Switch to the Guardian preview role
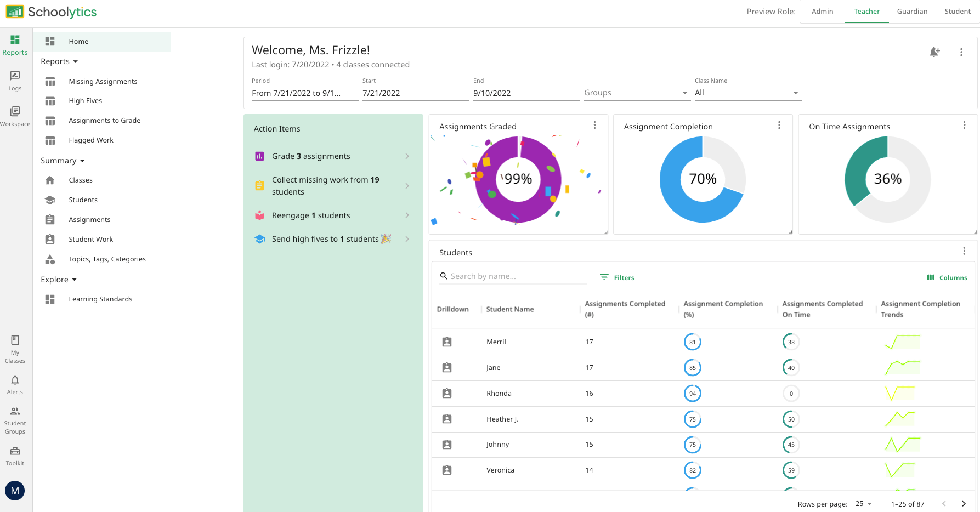Screen dimensions: 980x512 [x=912, y=11]
